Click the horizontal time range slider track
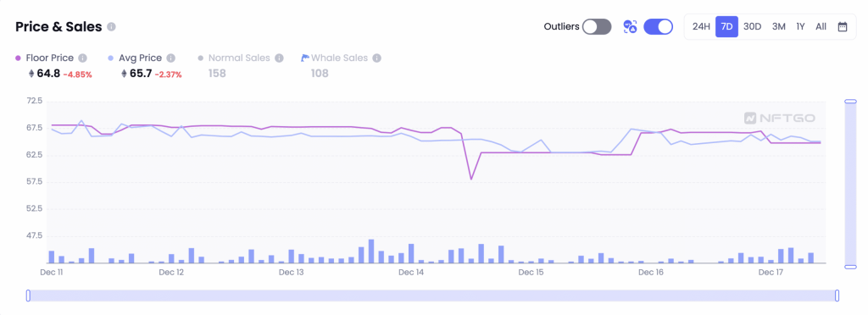Screen dimensions: 868x315 click(432, 296)
